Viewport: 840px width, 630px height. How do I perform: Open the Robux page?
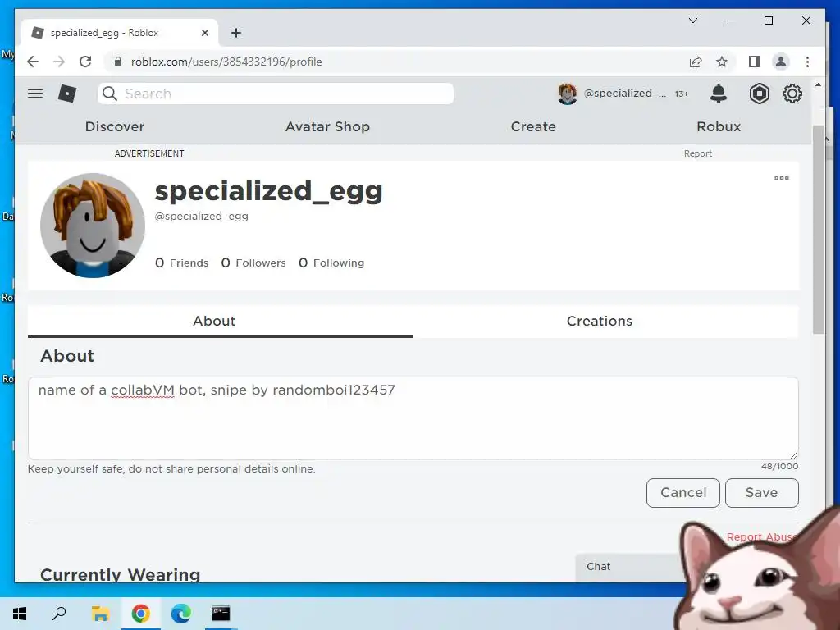[719, 126]
